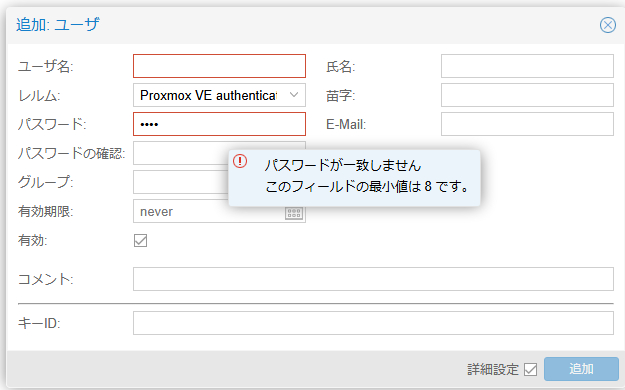
Task: Uncheck the 詳細設定 checkbox
Action: 531,369
